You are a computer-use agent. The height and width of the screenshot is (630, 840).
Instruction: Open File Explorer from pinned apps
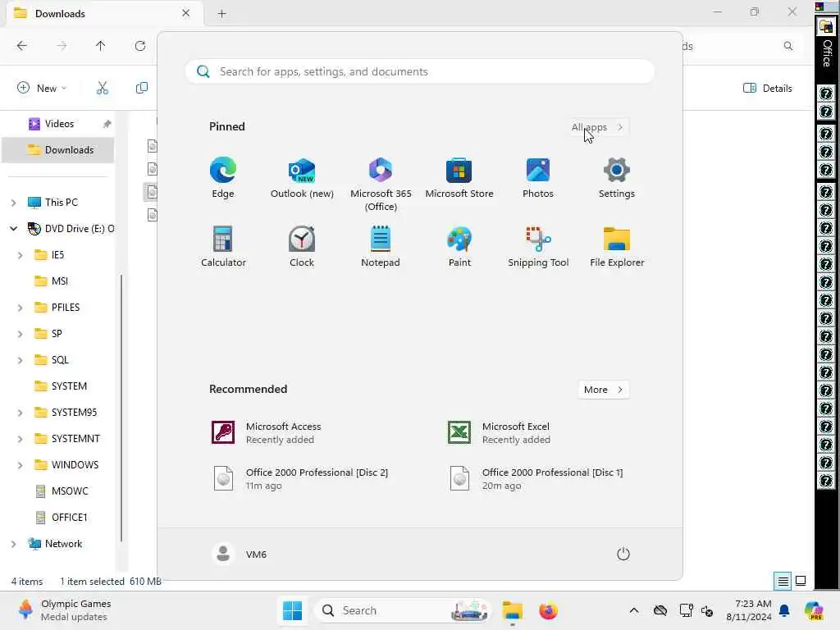(617, 246)
